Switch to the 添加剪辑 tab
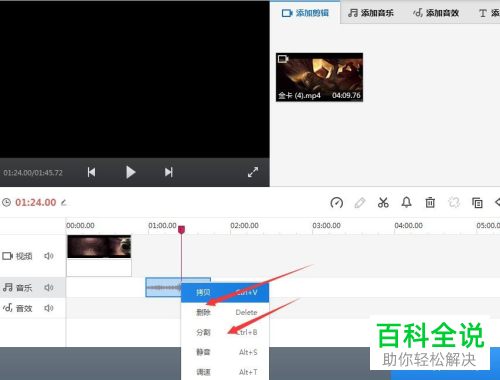Image resolution: width=500 pixels, height=380 pixels. click(305, 13)
